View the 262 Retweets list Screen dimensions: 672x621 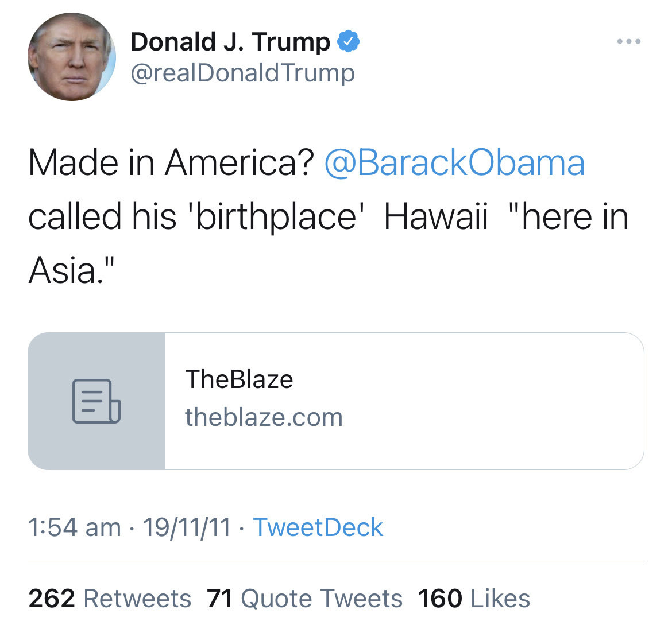click(x=110, y=599)
